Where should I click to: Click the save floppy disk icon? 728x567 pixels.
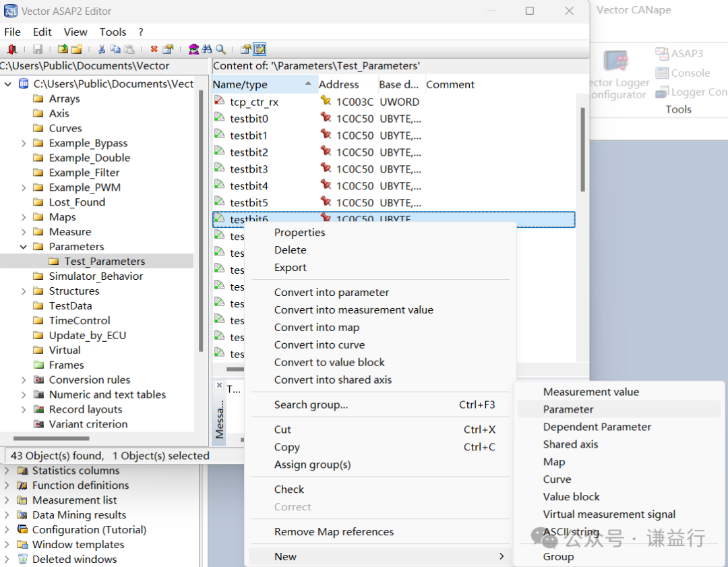point(38,49)
